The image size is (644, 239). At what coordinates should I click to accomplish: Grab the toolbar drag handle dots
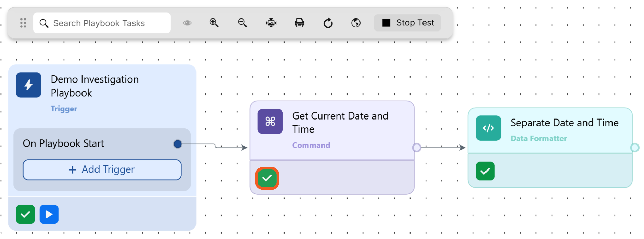click(23, 23)
